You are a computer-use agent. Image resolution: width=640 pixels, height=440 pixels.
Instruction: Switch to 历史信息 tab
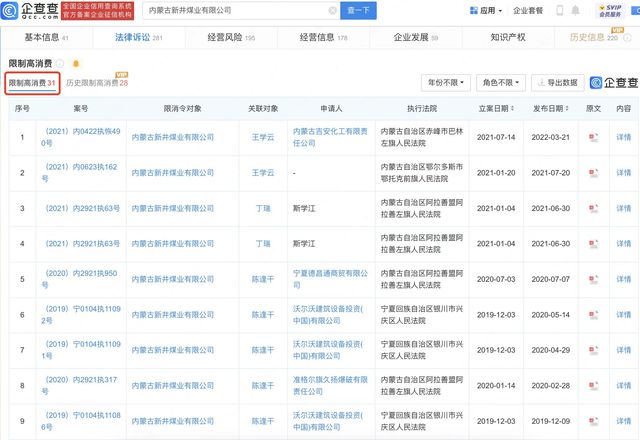click(594, 38)
